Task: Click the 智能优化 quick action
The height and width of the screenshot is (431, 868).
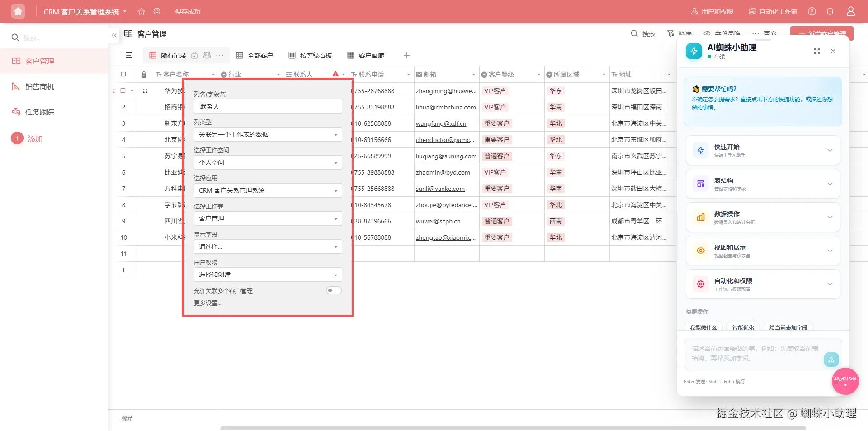Action: (x=743, y=327)
